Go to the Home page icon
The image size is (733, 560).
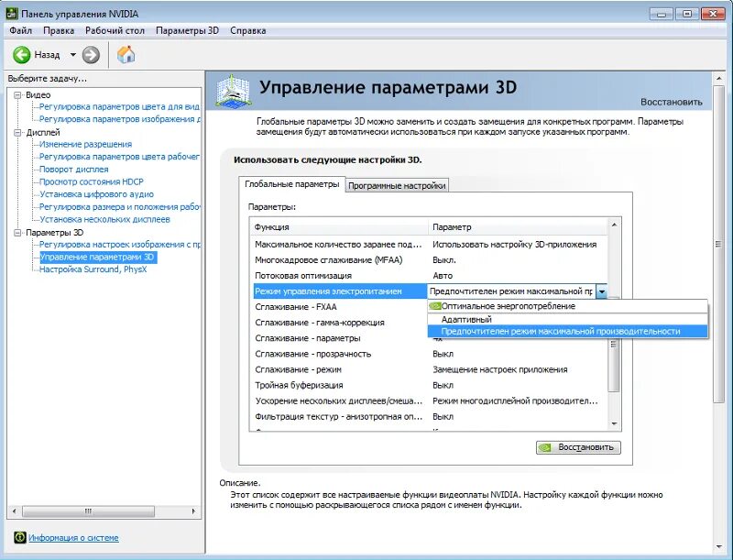pos(126,55)
